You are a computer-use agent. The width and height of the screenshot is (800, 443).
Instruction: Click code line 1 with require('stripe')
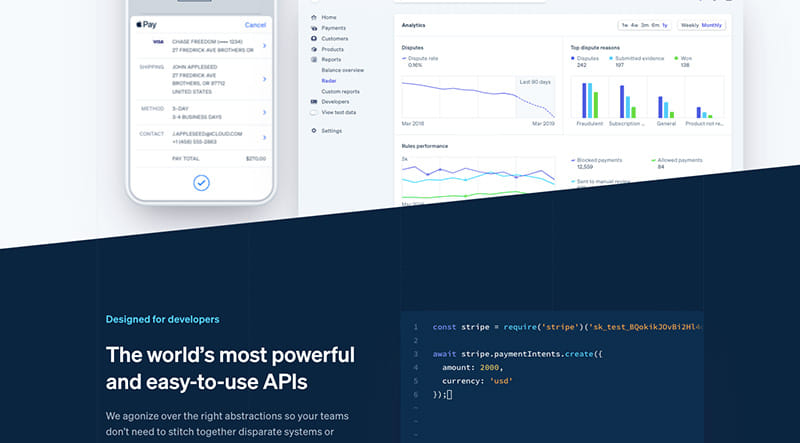[567, 327]
